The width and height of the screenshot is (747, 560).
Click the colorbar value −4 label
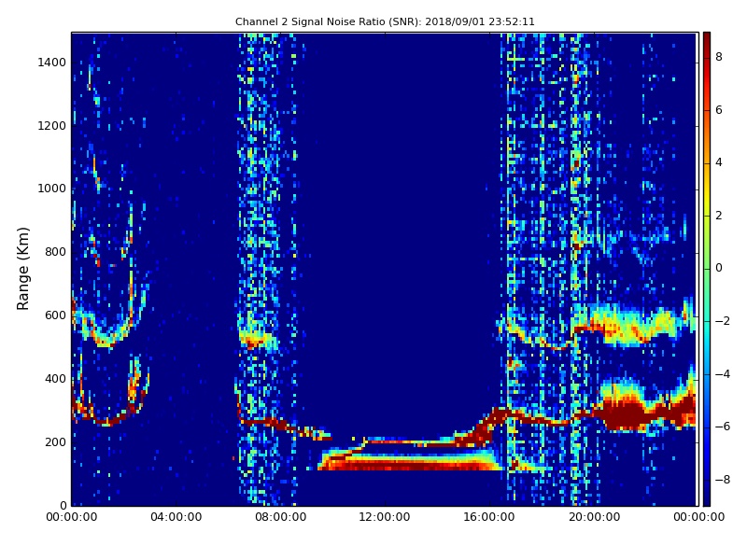pos(723,374)
